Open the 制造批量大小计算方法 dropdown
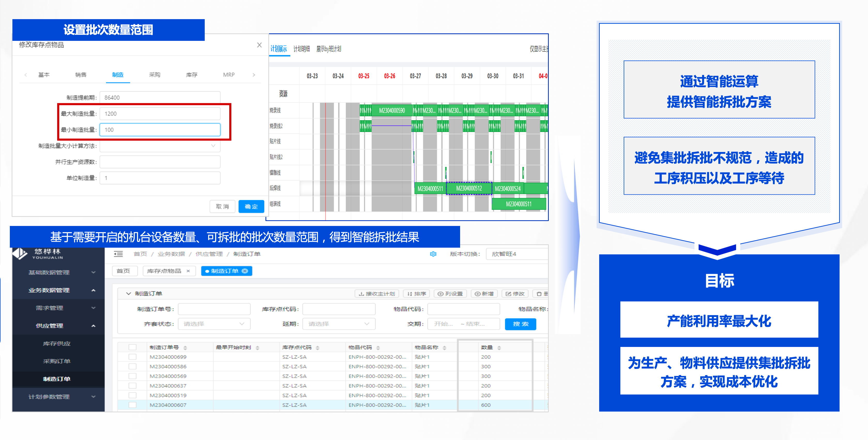The height and width of the screenshot is (440, 868). pos(160,146)
